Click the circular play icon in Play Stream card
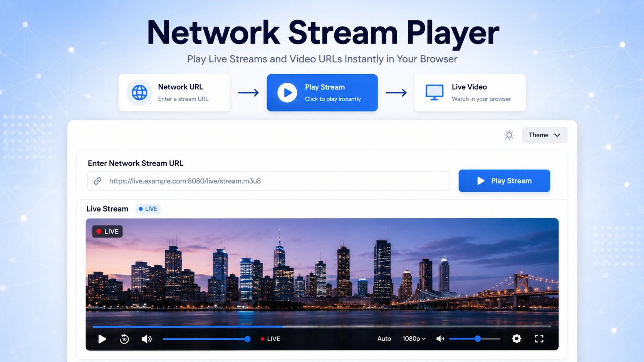644x362 pixels. click(287, 93)
